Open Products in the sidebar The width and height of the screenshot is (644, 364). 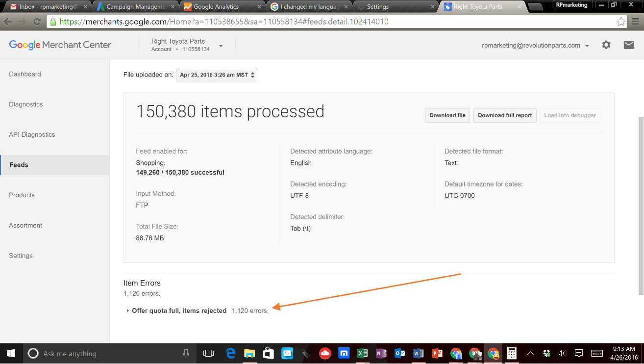pos(22,195)
